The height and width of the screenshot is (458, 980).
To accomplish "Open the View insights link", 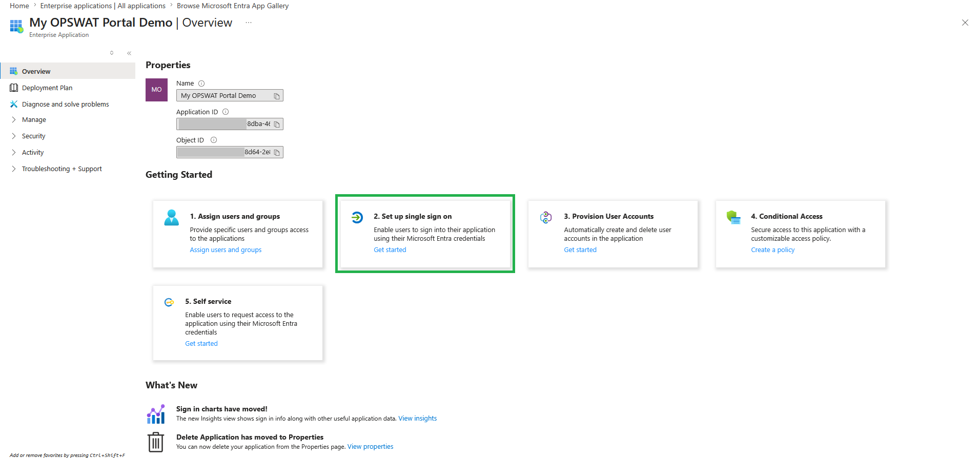I will 418,419.
